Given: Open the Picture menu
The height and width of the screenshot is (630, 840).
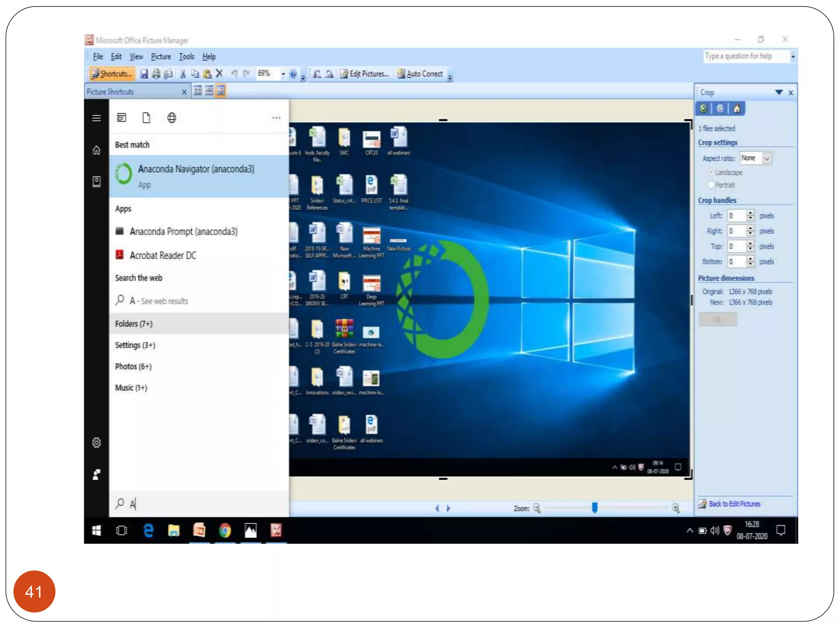Looking at the screenshot, I should [161, 57].
